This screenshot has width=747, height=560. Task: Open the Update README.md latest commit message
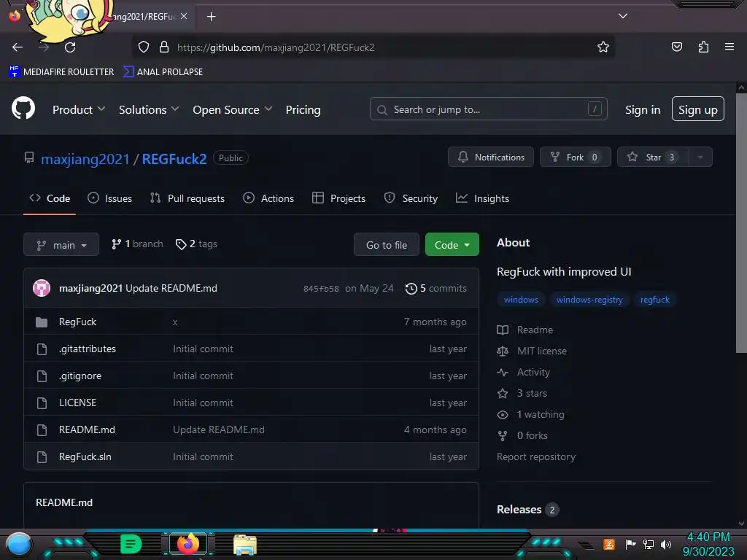171,288
